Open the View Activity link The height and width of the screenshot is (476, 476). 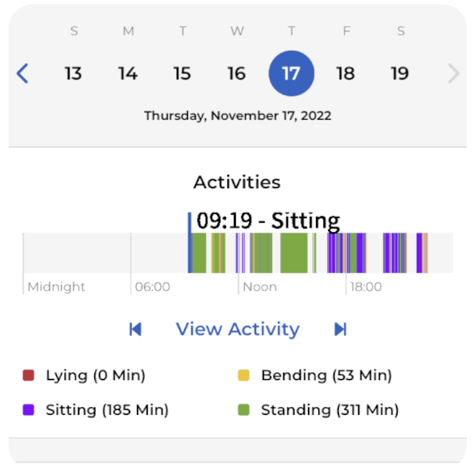click(238, 329)
